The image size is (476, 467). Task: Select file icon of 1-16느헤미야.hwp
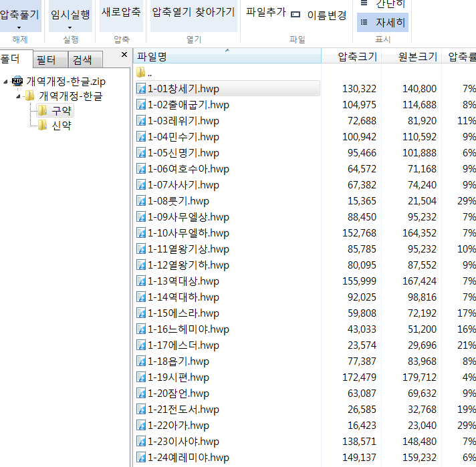[x=141, y=329]
